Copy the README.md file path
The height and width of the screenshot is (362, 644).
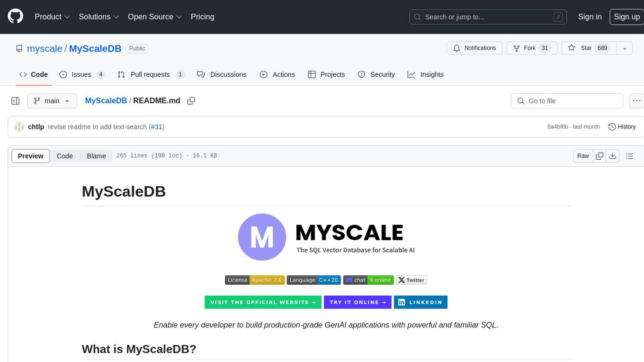click(191, 101)
